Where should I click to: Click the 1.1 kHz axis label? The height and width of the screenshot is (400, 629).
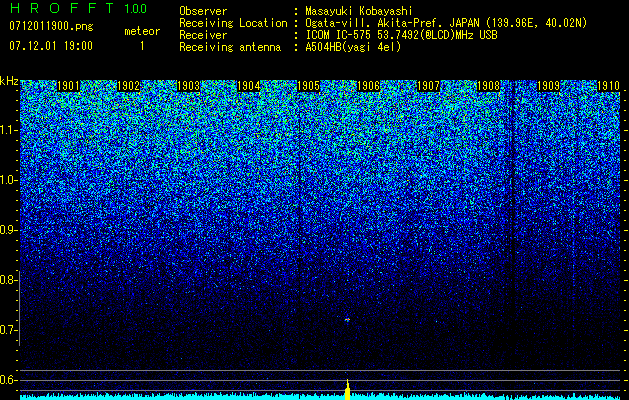[x=7, y=131]
